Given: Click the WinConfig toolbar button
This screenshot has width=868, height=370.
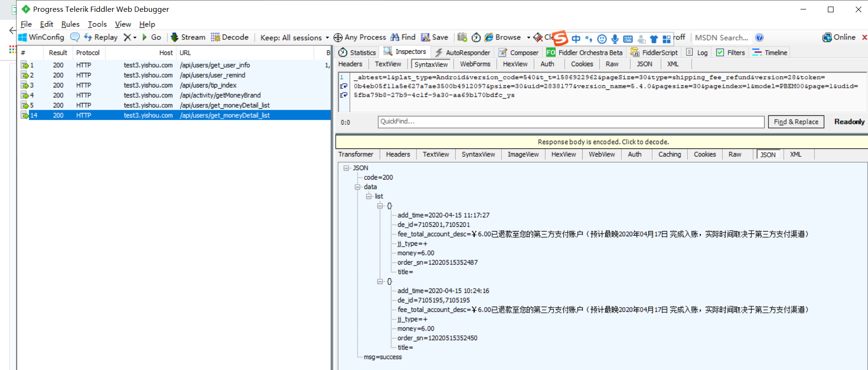Looking at the screenshot, I should pyautogui.click(x=41, y=37).
